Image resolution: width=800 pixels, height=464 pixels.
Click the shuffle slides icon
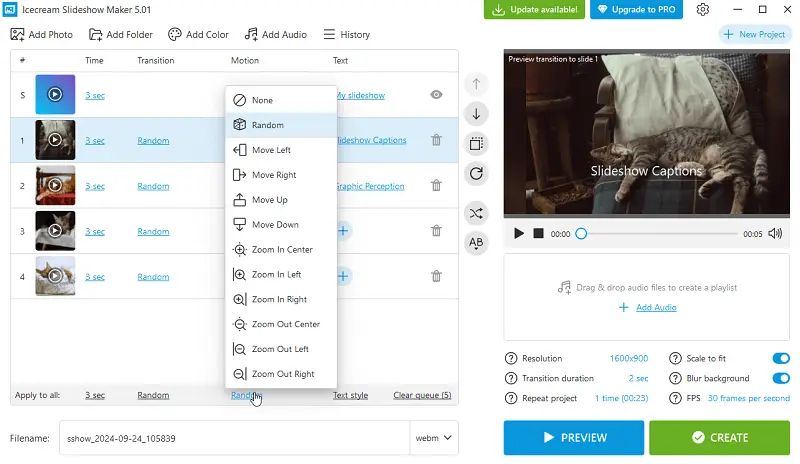click(x=476, y=213)
